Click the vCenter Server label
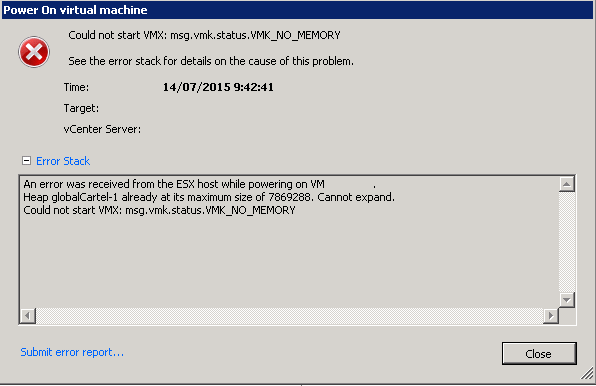This screenshot has height=386, width=596. click(x=102, y=129)
